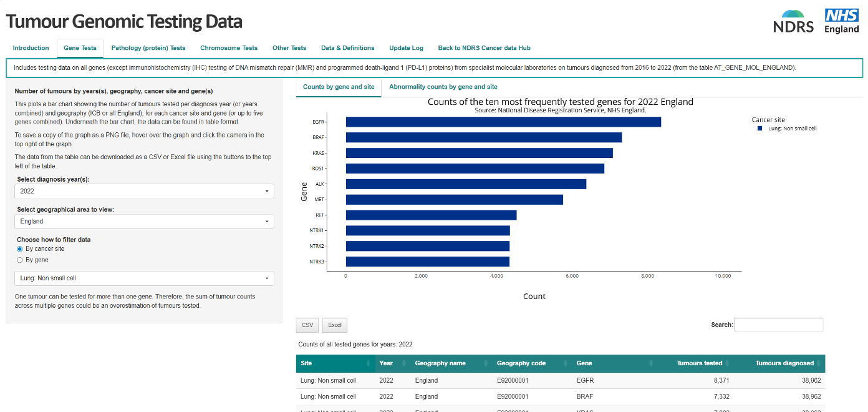This screenshot has height=412, width=868.
Task: Open the cancer site dropdown Lung: Non small cell
Action: pyautogui.click(x=144, y=278)
